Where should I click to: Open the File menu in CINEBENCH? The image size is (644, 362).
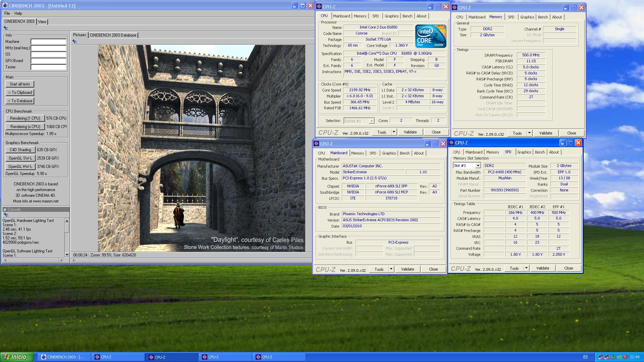7,13
